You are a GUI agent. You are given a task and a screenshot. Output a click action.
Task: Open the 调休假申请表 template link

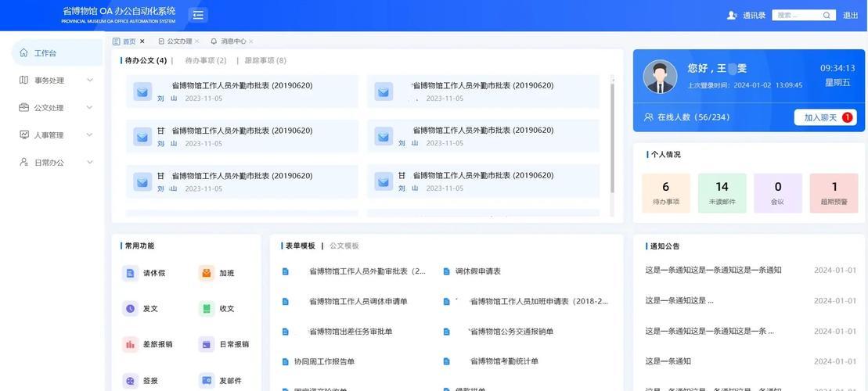tap(477, 271)
